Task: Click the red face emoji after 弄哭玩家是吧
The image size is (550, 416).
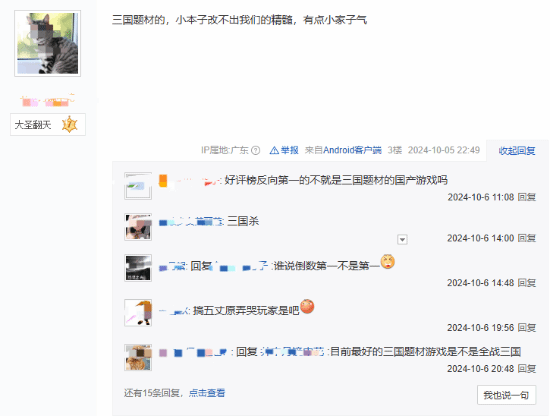Action: pyautogui.click(x=307, y=307)
